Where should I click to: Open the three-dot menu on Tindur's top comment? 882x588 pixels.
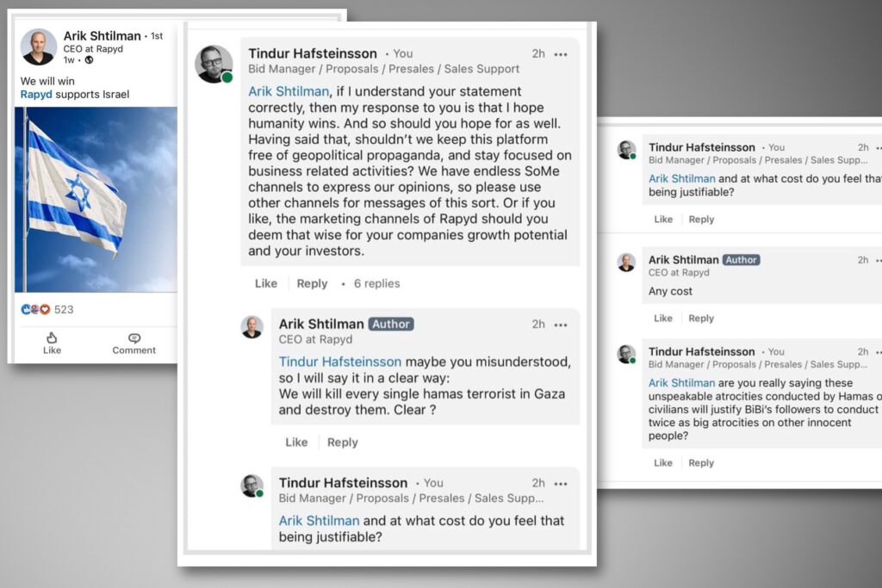[x=561, y=54]
